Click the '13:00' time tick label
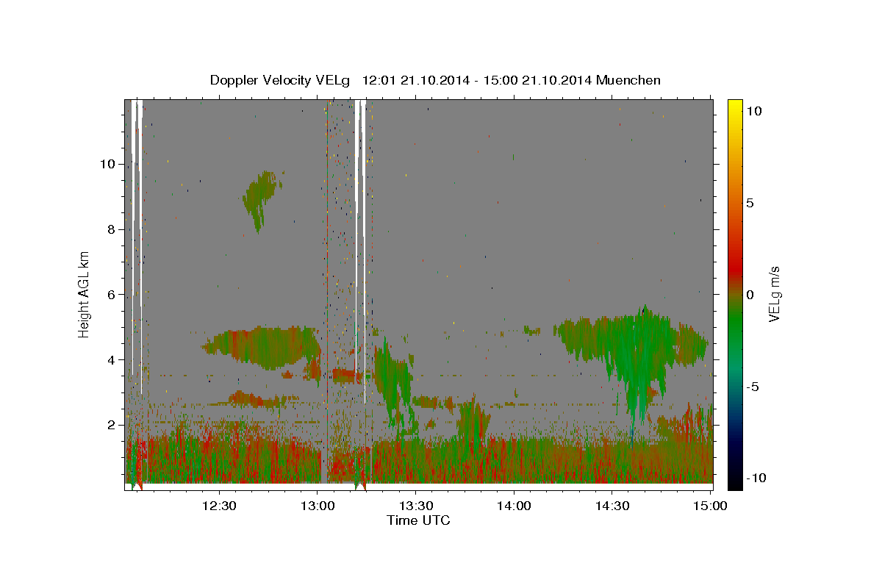882x588 pixels. 317,506
